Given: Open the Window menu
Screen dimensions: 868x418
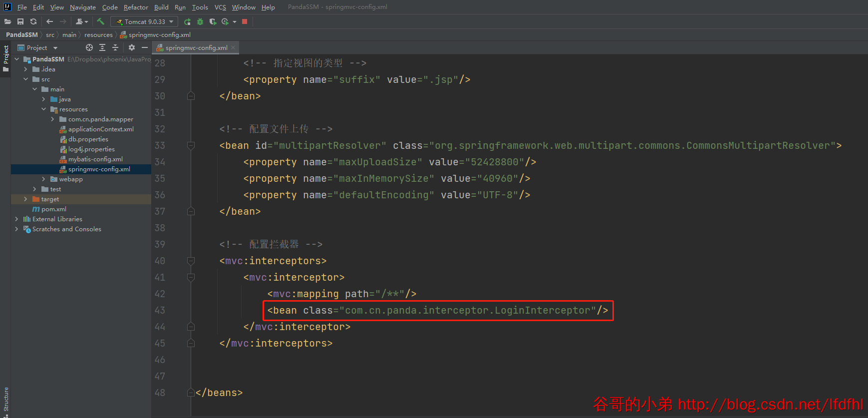Looking at the screenshot, I should coord(244,7).
